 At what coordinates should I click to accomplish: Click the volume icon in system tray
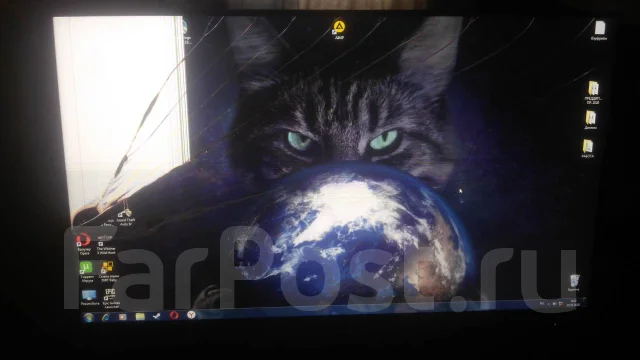pos(554,304)
